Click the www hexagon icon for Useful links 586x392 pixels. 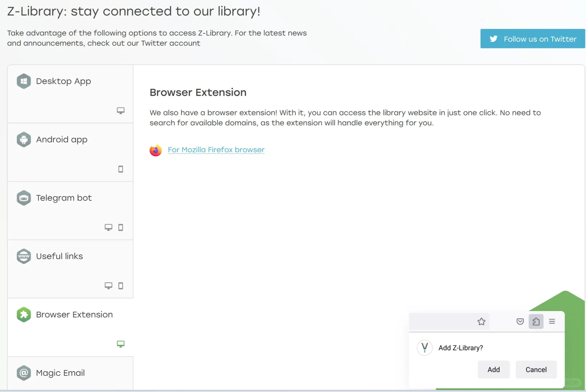[24, 256]
